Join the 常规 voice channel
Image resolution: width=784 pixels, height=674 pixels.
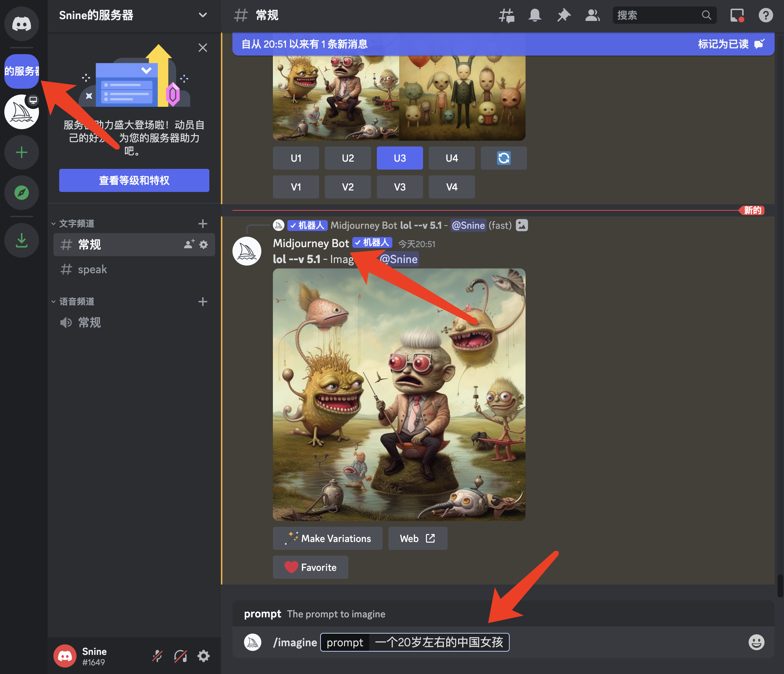(89, 323)
